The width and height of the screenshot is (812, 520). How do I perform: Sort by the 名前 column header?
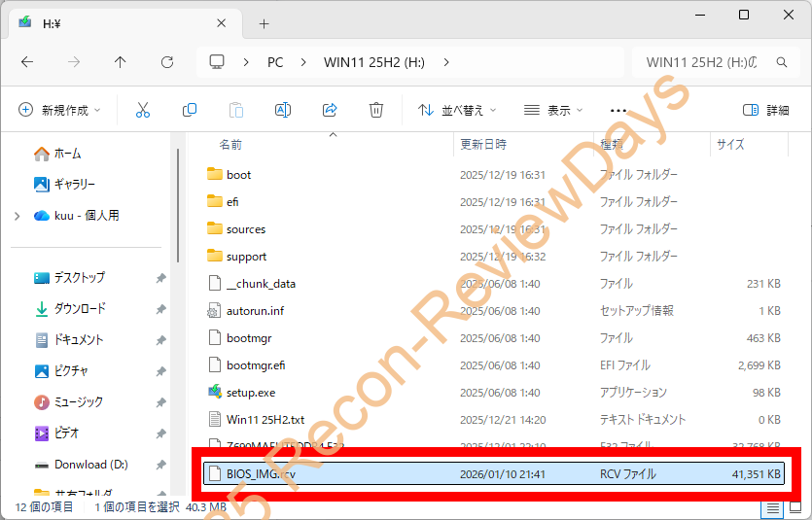point(230,144)
